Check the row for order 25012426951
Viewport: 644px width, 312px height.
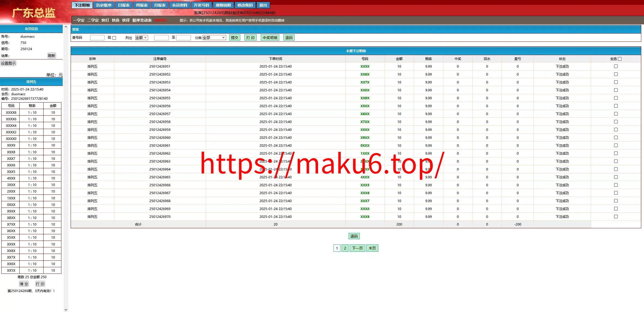(x=616, y=66)
